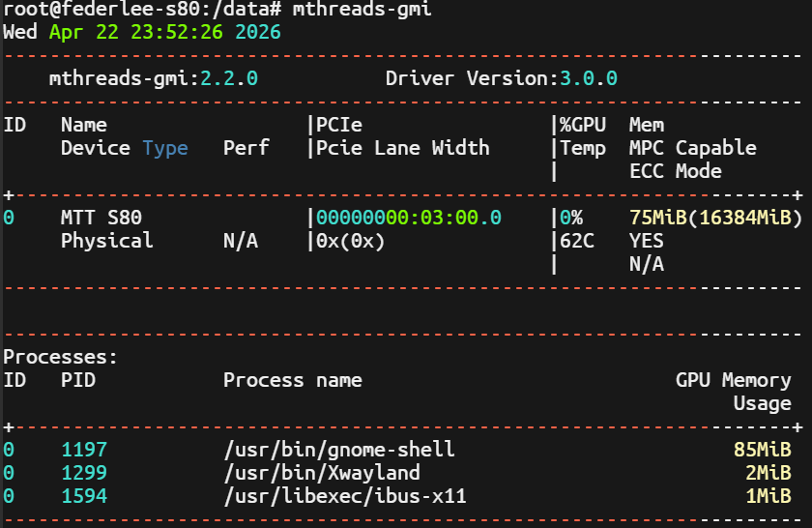The width and height of the screenshot is (812, 528).
Task: Click the Mem column header
Action: tap(647, 125)
